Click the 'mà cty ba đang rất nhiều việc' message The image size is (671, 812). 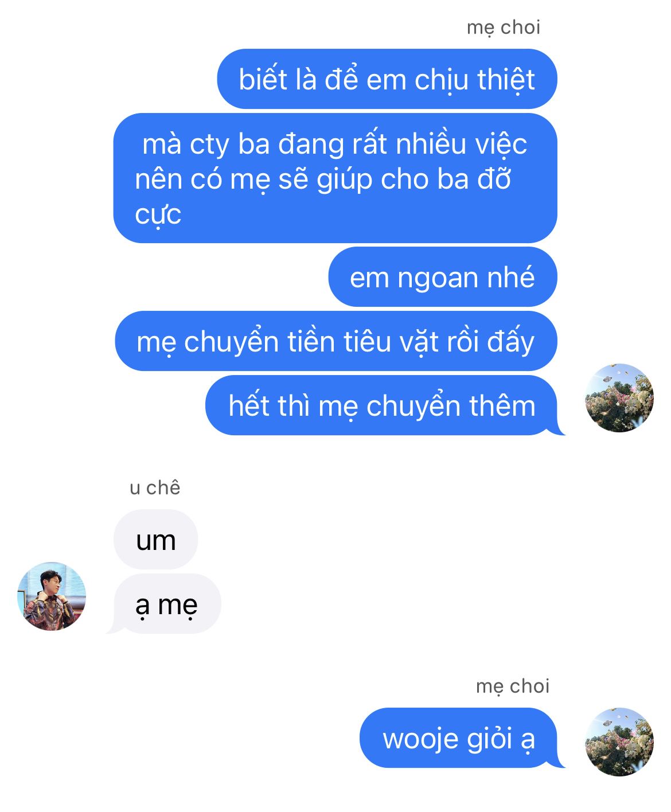[335, 178]
